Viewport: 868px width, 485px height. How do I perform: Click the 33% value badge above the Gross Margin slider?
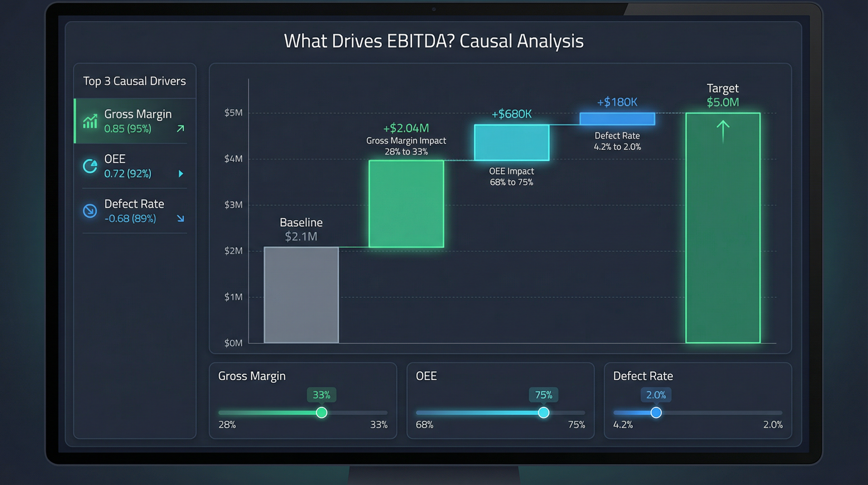pos(321,394)
